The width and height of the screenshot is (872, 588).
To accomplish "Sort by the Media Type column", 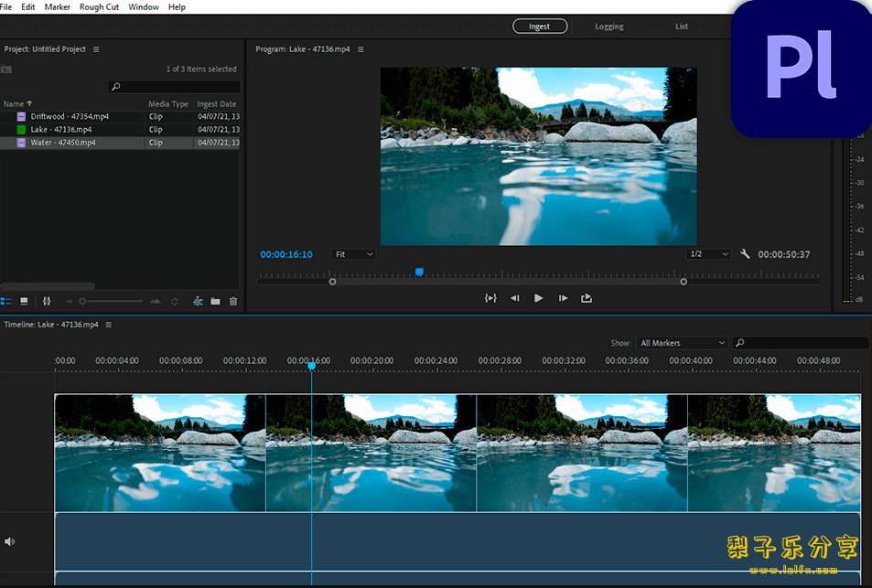I will (168, 104).
